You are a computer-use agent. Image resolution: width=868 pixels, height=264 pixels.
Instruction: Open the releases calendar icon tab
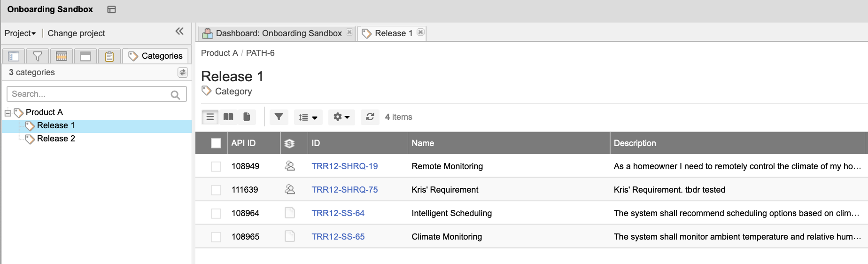(62, 56)
